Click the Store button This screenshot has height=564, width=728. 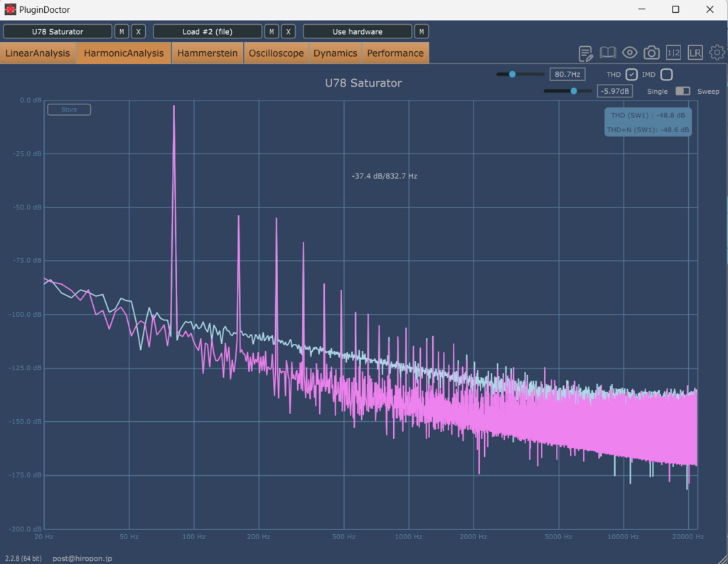[x=69, y=109]
